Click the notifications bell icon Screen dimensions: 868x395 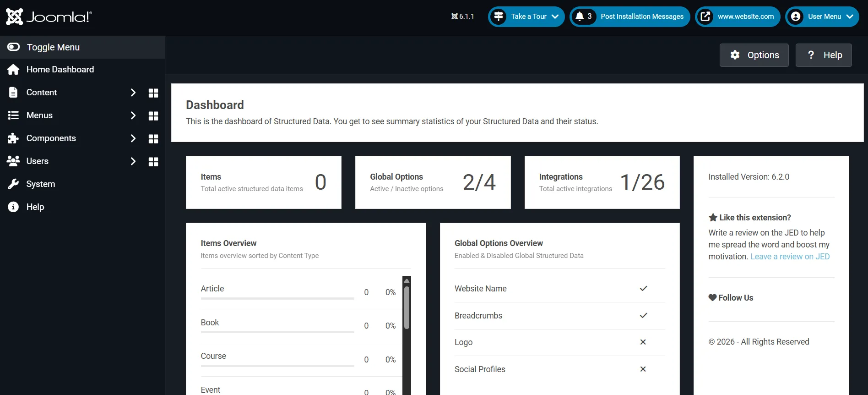tap(580, 16)
